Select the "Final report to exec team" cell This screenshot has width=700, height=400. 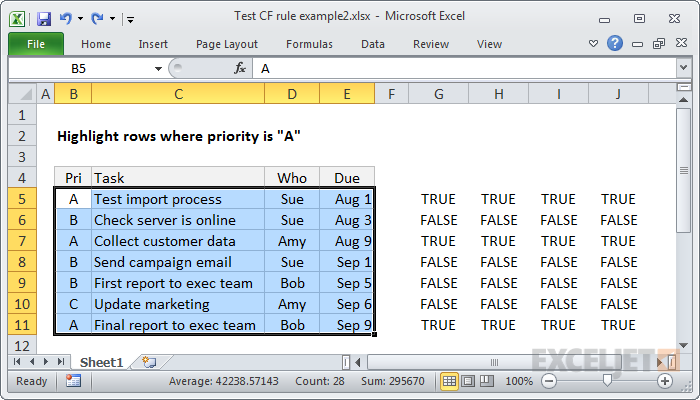178,325
